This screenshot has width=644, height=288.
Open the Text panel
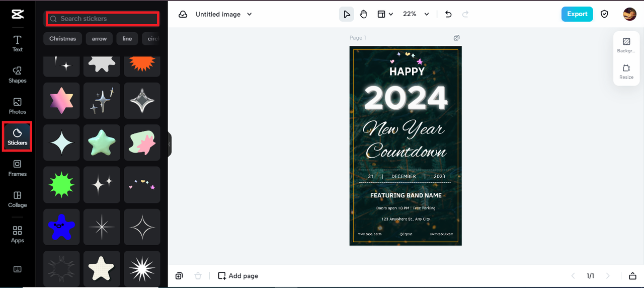[18, 44]
